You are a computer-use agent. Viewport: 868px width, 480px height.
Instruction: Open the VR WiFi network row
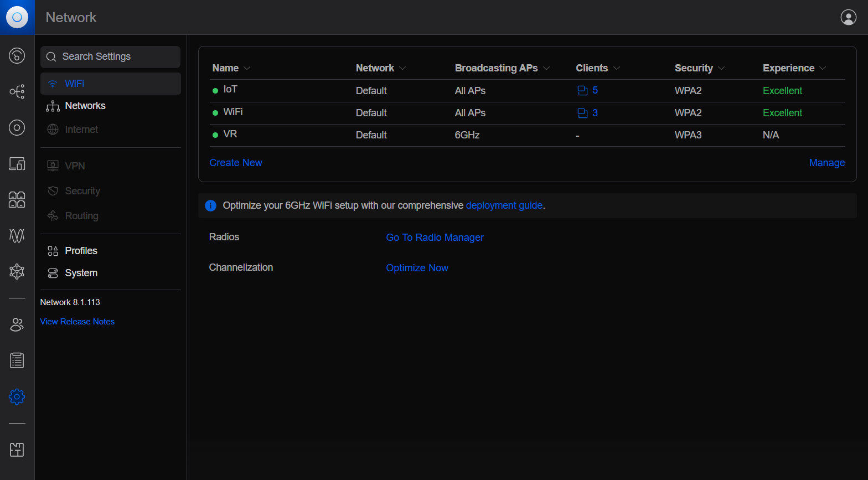(528, 135)
